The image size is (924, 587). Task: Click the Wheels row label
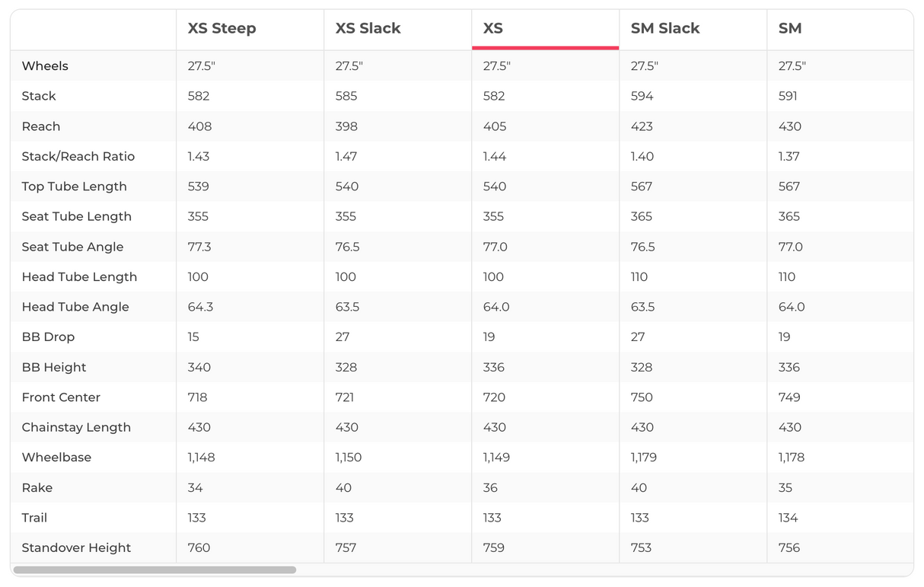[45, 66]
